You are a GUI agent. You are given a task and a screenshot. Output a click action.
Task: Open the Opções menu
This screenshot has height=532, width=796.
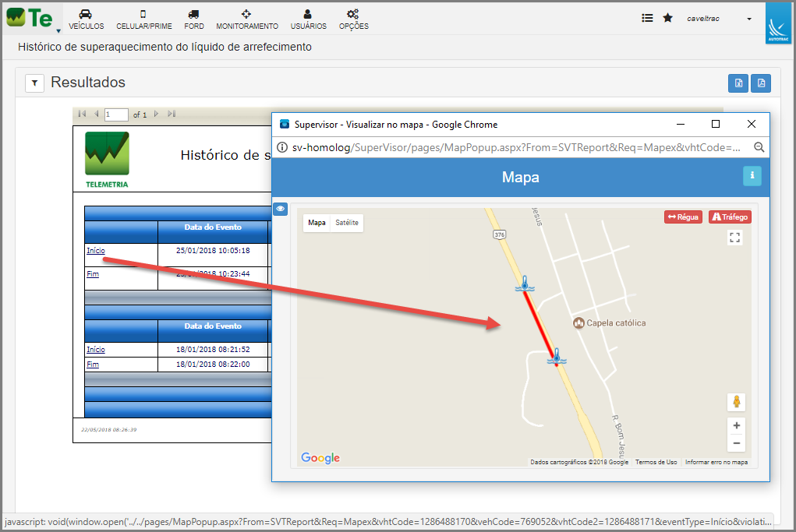(353, 19)
